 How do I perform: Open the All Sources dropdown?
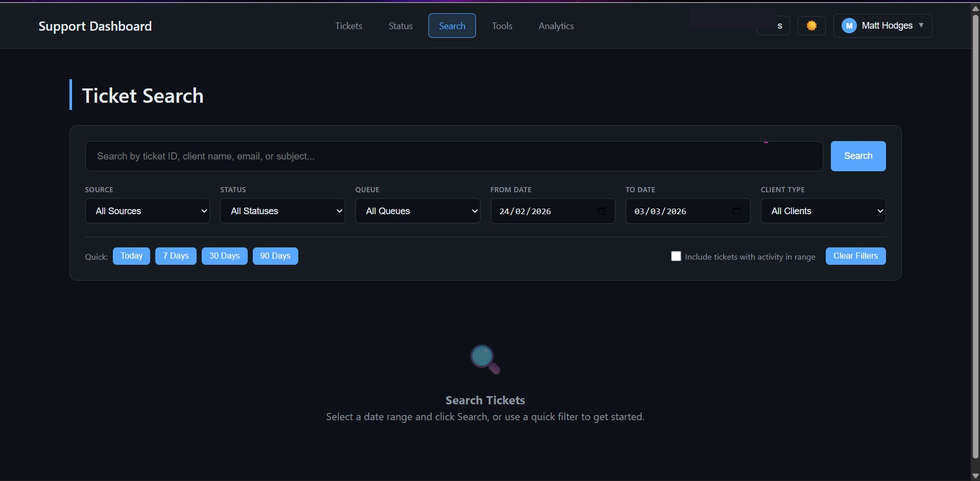[147, 211]
